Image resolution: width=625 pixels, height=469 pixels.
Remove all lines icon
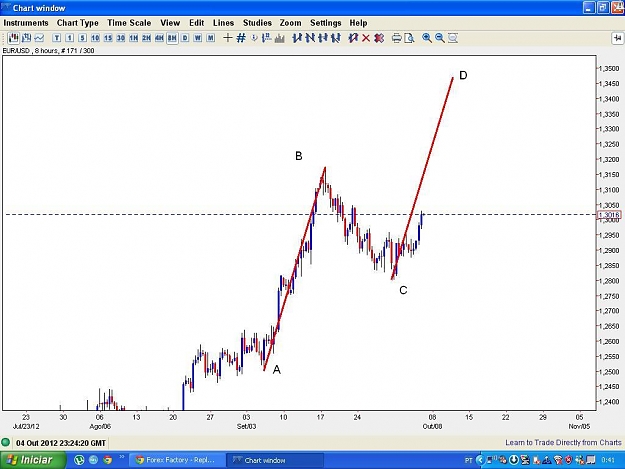point(379,38)
